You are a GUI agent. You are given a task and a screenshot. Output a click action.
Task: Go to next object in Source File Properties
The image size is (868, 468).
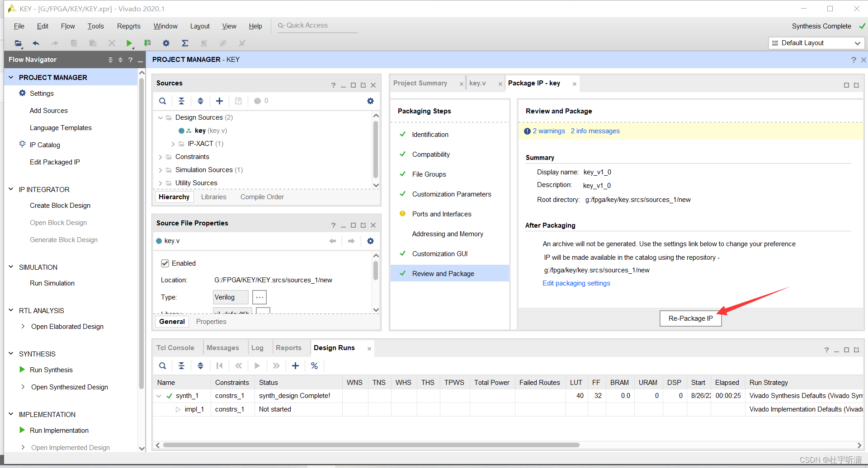[x=351, y=241]
